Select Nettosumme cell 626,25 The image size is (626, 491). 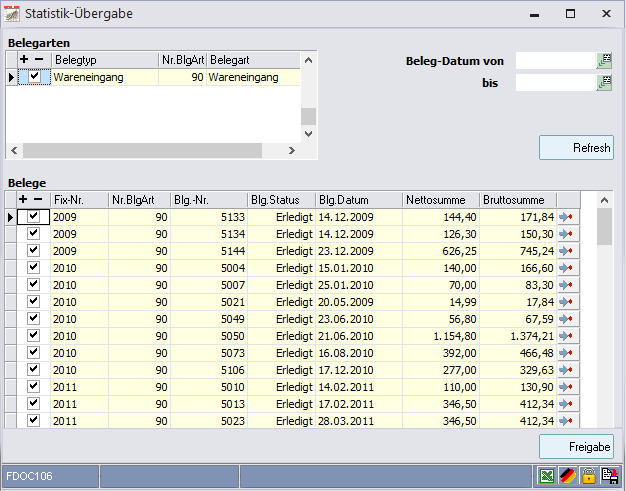point(441,251)
